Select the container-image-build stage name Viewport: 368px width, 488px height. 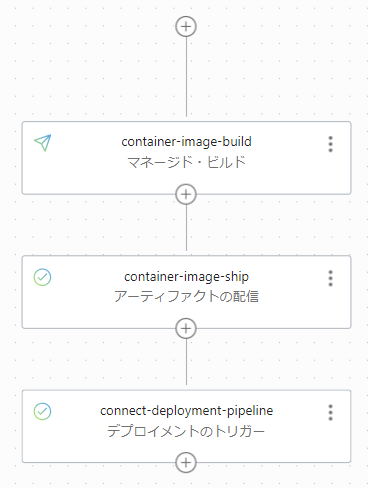point(186,142)
